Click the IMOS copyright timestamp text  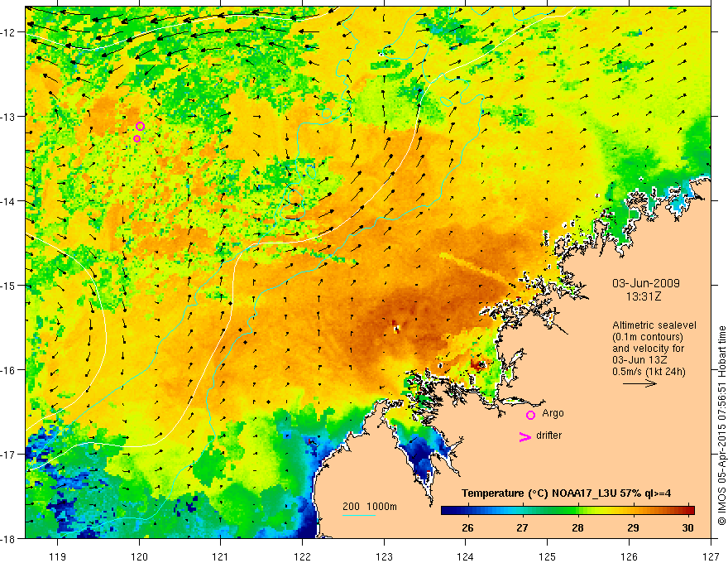click(721, 426)
